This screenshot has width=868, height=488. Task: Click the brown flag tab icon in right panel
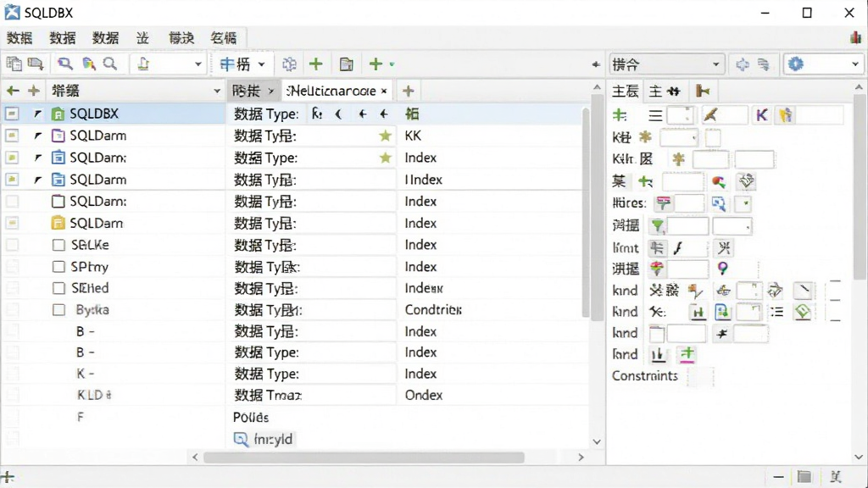click(x=703, y=91)
